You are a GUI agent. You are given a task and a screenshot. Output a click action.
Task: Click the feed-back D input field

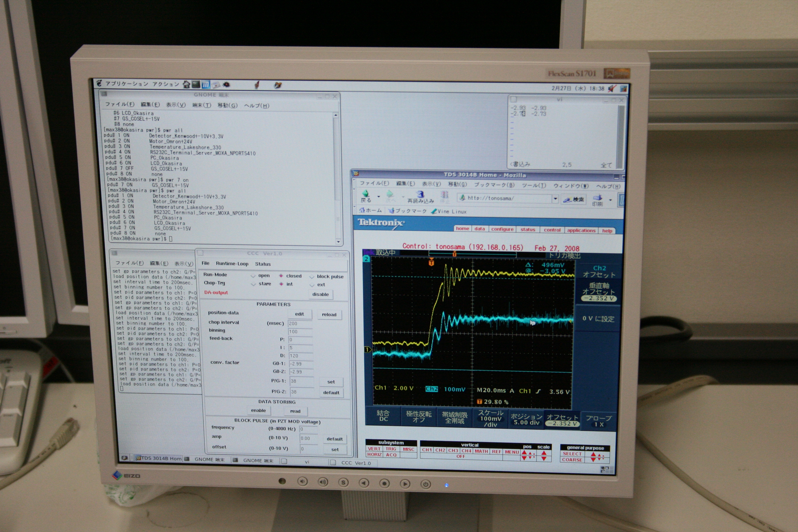301,356
